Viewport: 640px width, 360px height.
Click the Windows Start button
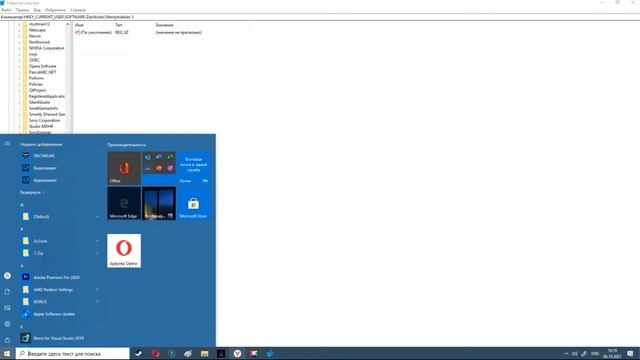(x=7, y=353)
